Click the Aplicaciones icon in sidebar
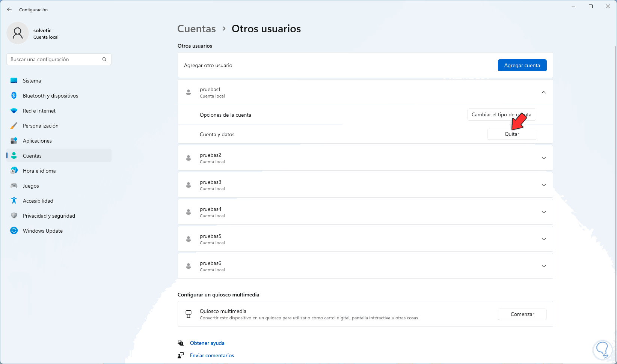This screenshot has height=364, width=617. (14, 141)
